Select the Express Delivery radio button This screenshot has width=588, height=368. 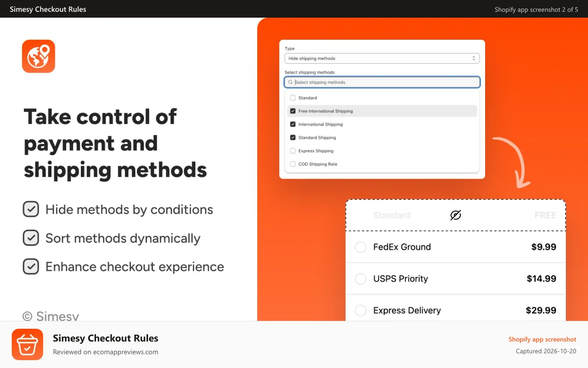coord(361,311)
